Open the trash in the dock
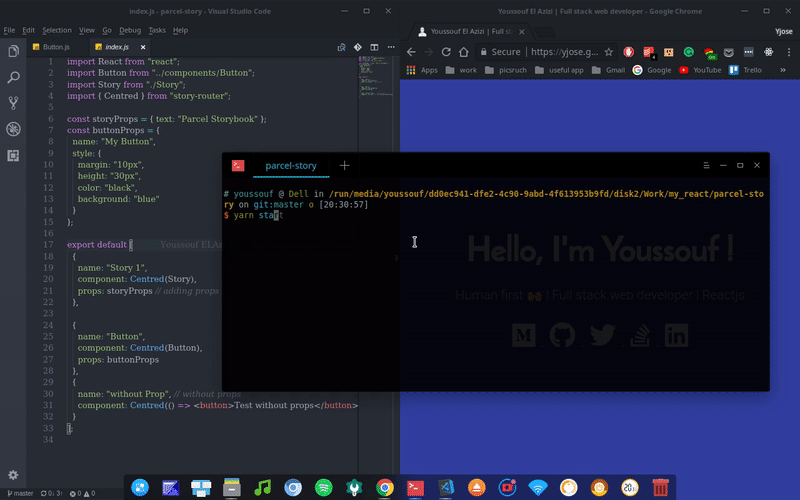Image resolution: width=800 pixels, height=500 pixels. [660, 487]
